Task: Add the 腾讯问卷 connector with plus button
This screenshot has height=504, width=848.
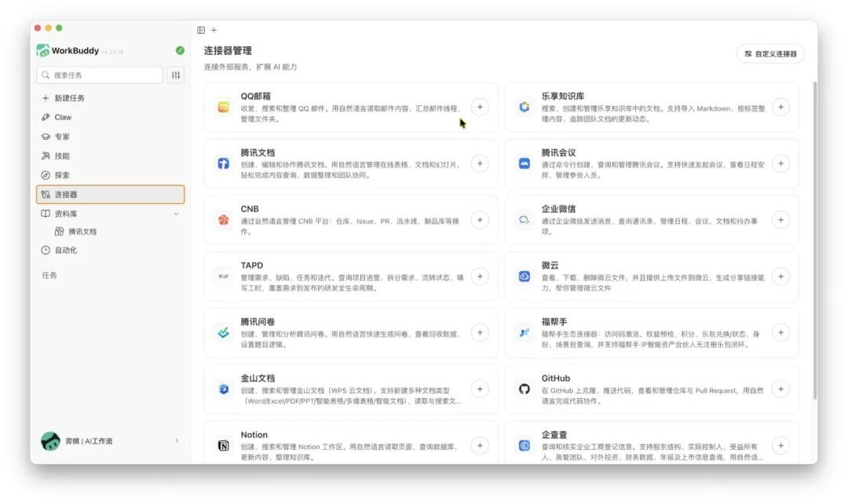Action: tap(480, 333)
